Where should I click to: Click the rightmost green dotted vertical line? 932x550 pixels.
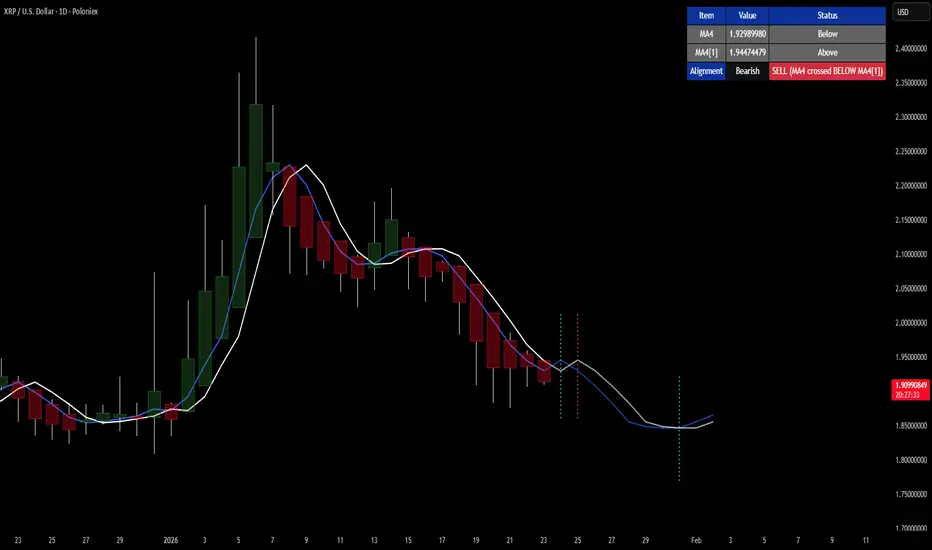tap(679, 428)
